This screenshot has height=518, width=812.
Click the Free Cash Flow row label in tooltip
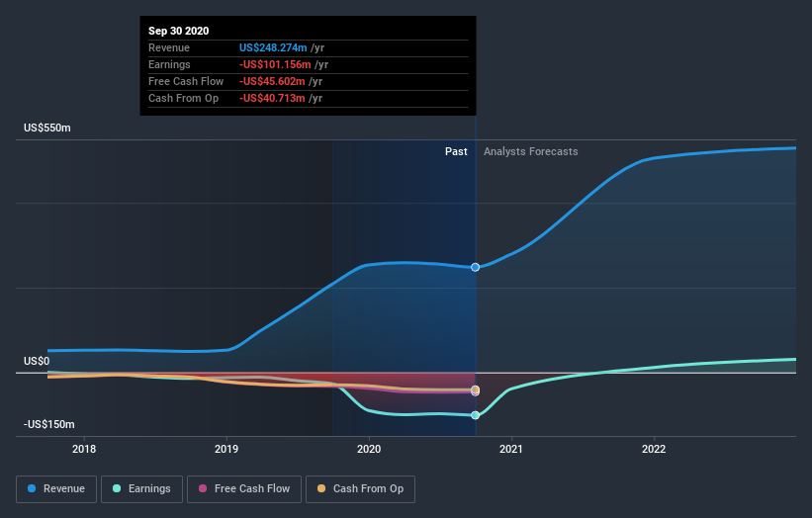coord(186,81)
